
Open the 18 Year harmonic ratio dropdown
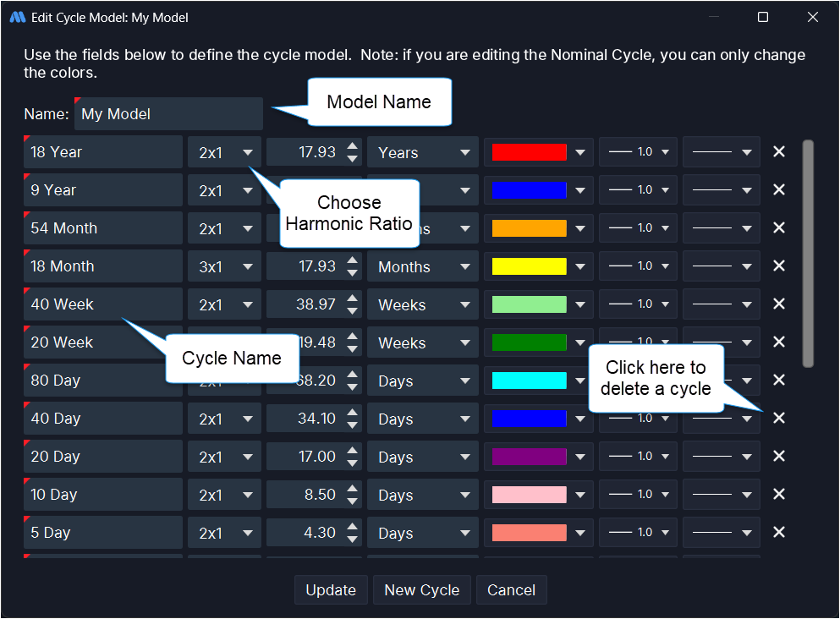(225, 153)
